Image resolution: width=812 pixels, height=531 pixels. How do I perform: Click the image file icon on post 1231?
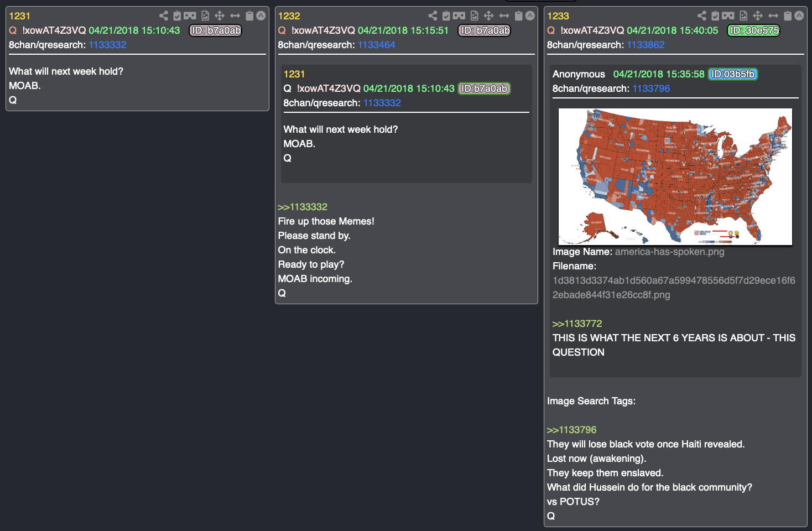pos(205,15)
